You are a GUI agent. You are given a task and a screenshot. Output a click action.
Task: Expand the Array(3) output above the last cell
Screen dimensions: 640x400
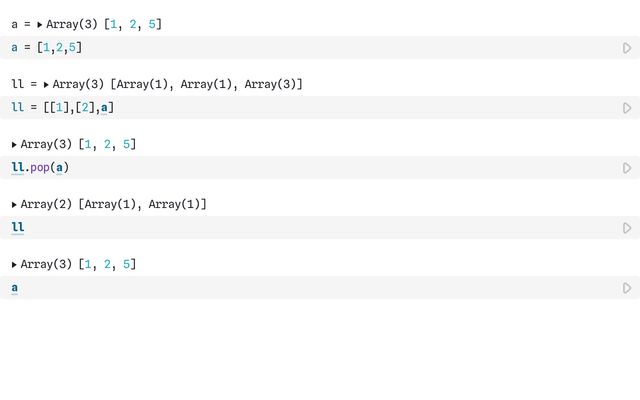pos(14,264)
